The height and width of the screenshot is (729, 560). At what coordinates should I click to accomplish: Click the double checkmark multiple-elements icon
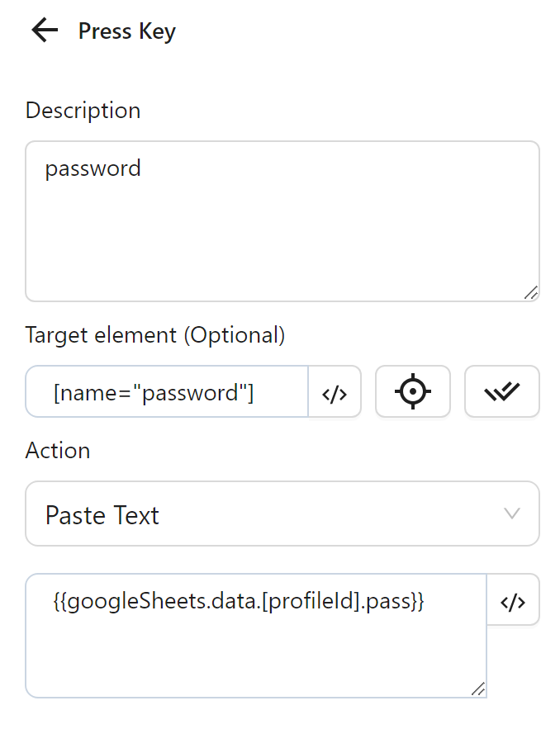click(501, 391)
